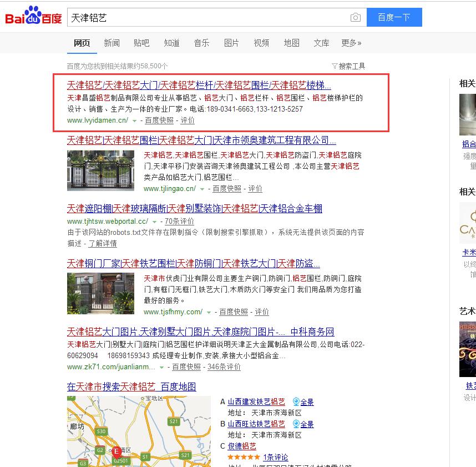This screenshot has width=476, height=467.
Task: Click 评价 for the tjsfhmy.com result
Action: [x=262, y=312]
